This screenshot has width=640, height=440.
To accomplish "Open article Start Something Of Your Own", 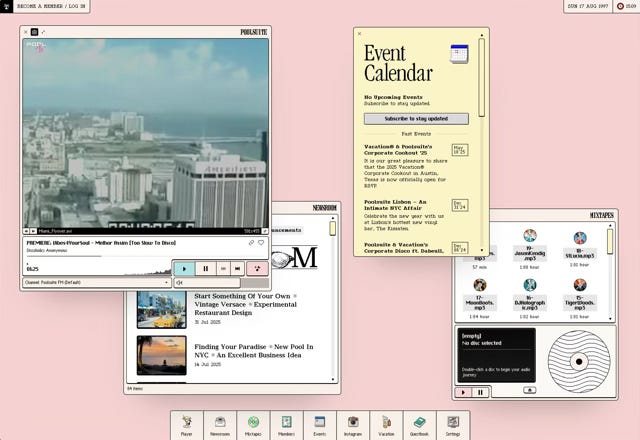I will pos(246,304).
